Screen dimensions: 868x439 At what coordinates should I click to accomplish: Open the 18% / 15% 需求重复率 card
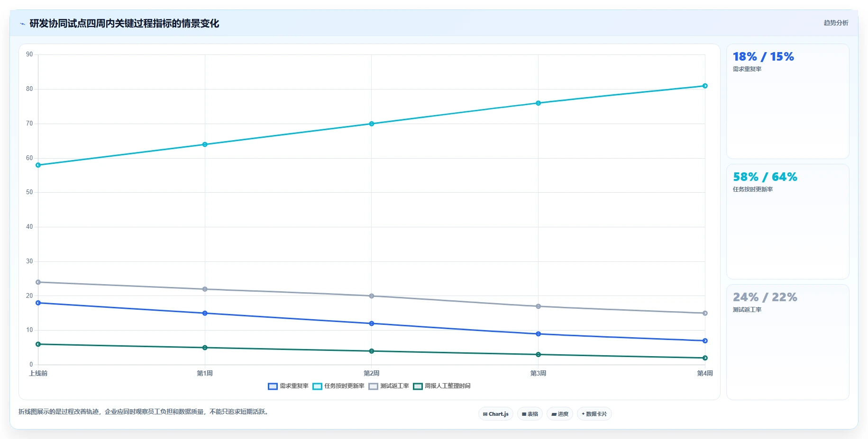[787, 101]
